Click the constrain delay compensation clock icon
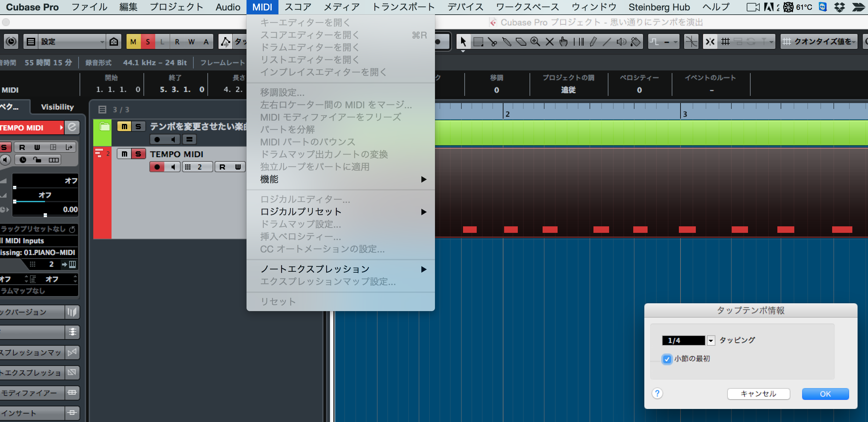The width and height of the screenshot is (868, 422). [11, 41]
